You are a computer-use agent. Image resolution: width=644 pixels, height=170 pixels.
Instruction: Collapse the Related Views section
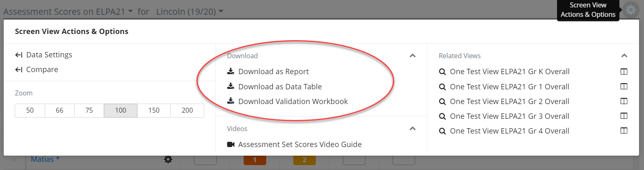point(624,56)
